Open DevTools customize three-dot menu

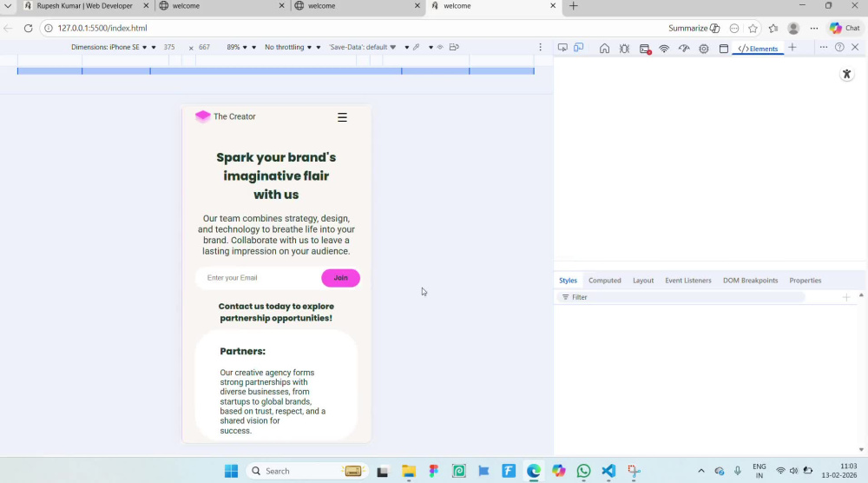point(824,48)
